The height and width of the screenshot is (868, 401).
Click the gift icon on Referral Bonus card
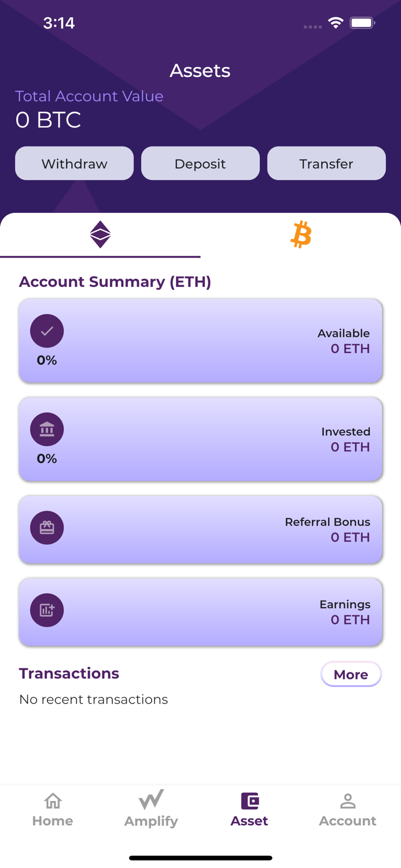click(x=46, y=527)
